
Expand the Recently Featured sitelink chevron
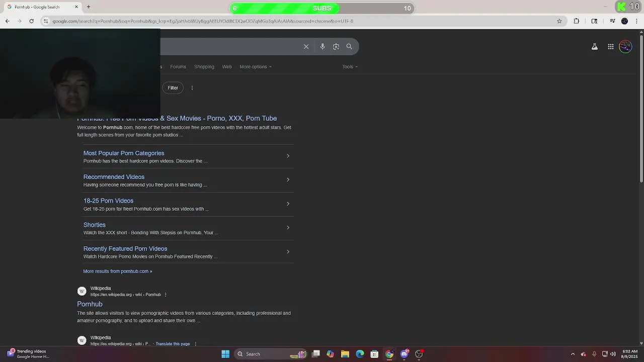pyautogui.click(x=288, y=251)
